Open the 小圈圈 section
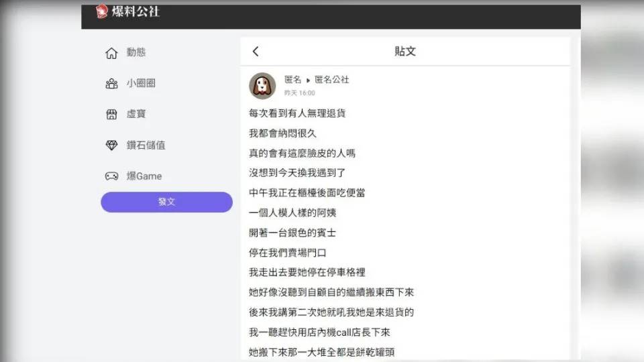644x362 pixels. pos(141,83)
